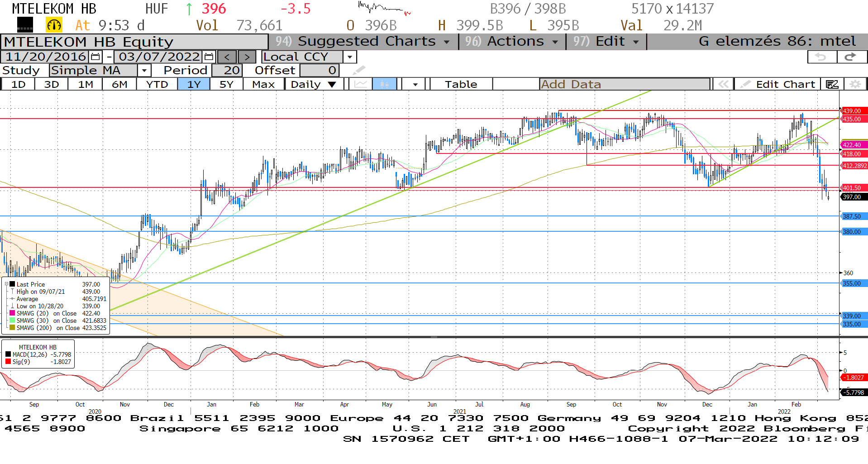Viewport: 868px width, 464px height.
Task: Click the 401.50 price axis label
Action: (854, 188)
